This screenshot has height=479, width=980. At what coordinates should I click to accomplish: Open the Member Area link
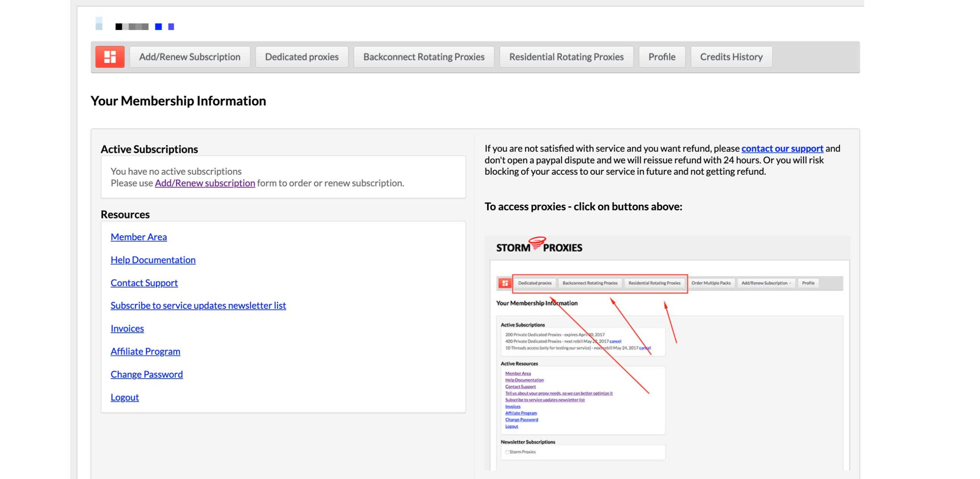[139, 237]
